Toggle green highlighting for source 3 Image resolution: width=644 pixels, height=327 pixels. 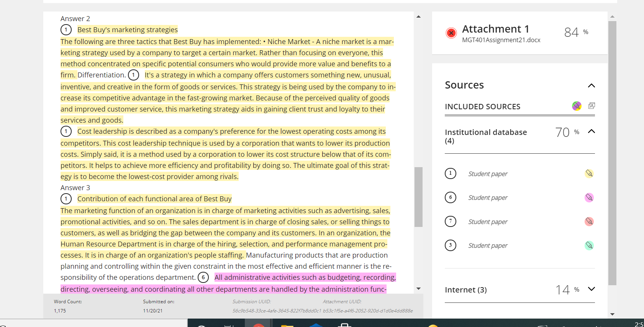click(589, 245)
